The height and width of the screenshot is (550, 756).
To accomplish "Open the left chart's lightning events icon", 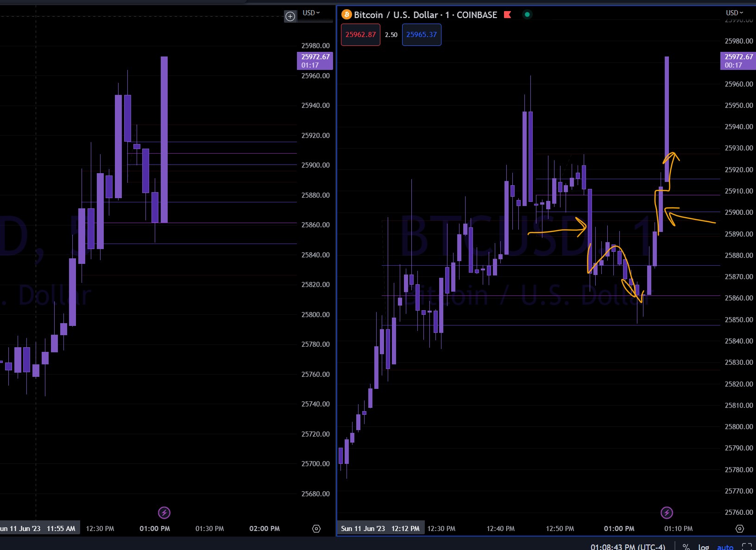I will point(164,512).
